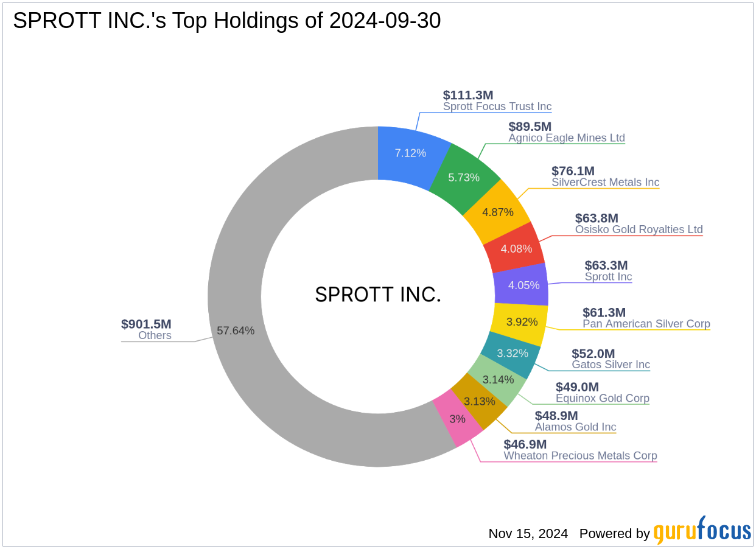This screenshot has width=756, height=549.
Task: Open the Sprott Focus Trust Inc link
Action: 498,107
